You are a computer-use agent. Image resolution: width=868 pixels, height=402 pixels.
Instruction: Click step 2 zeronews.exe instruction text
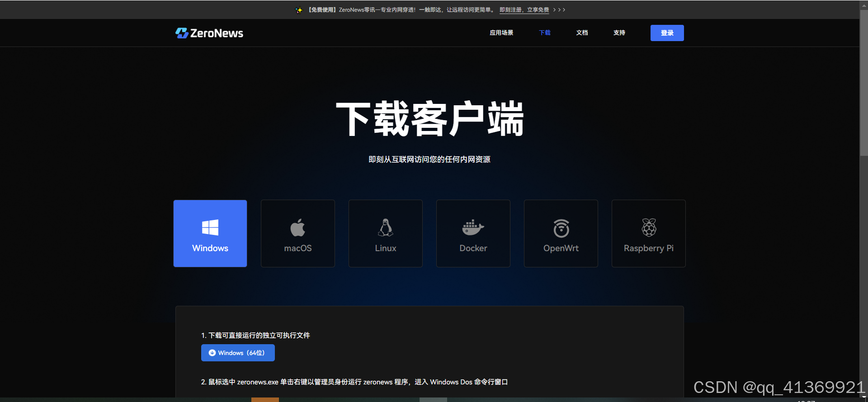coord(354,382)
